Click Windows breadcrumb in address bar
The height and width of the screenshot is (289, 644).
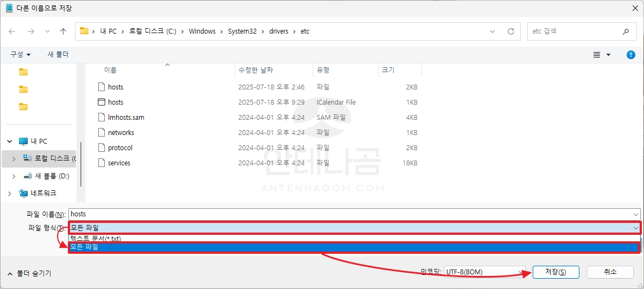[202, 31]
